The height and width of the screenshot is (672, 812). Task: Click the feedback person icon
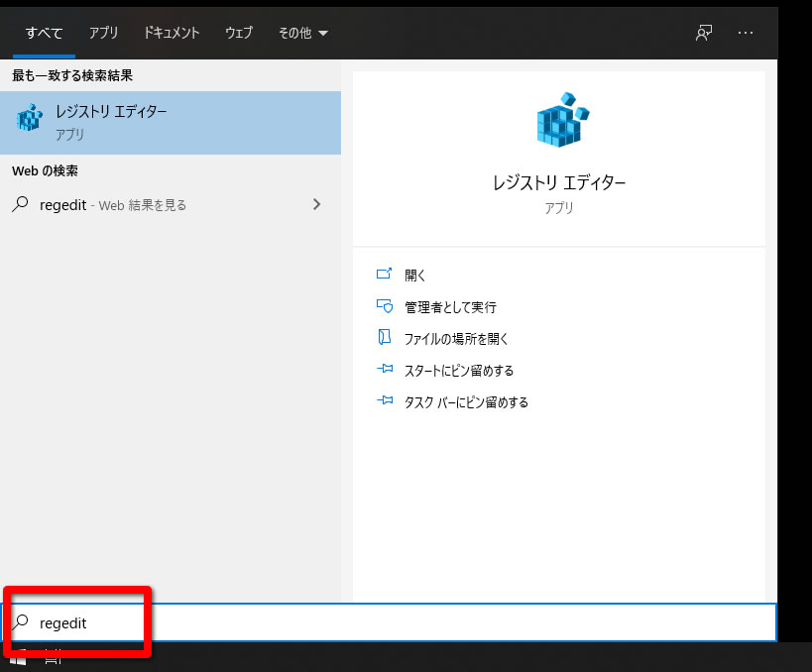pos(703,33)
